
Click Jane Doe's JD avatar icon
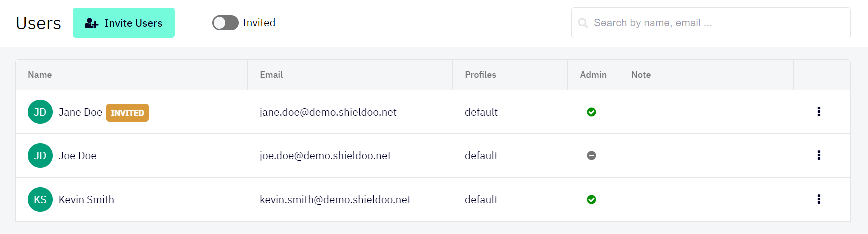coord(40,112)
